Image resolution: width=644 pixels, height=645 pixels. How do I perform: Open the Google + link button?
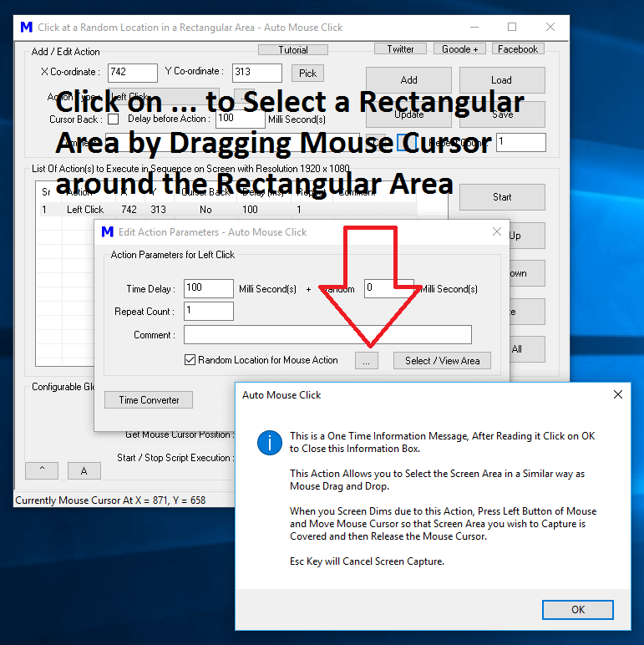click(x=459, y=49)
